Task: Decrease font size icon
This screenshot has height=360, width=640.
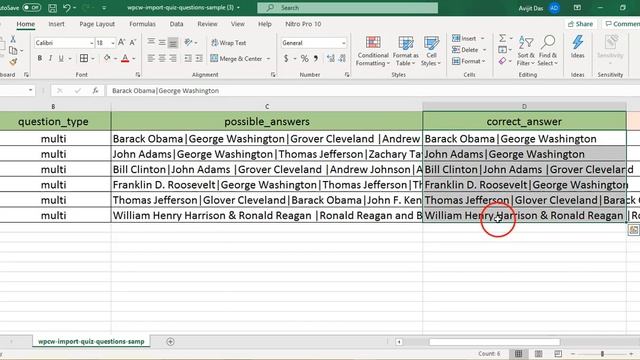Action: point(133,42)
